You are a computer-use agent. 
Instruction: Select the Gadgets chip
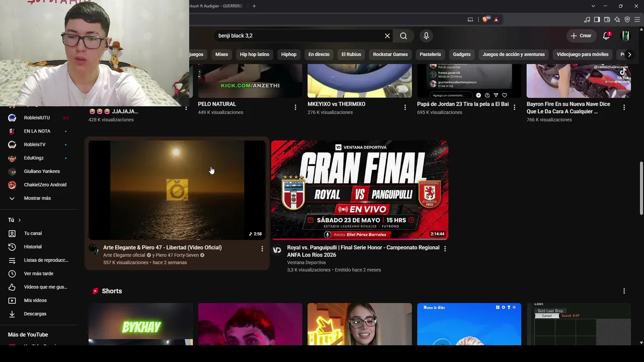461,54
